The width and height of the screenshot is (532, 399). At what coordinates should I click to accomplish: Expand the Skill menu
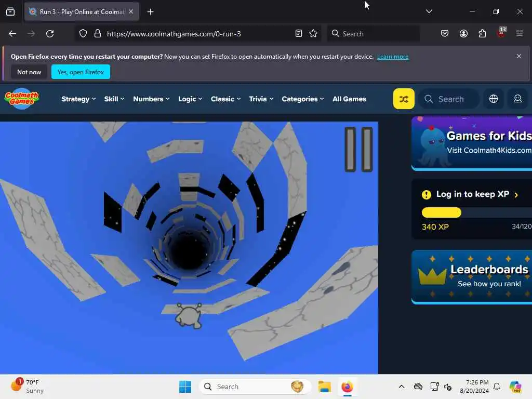(x=114, y=99)
